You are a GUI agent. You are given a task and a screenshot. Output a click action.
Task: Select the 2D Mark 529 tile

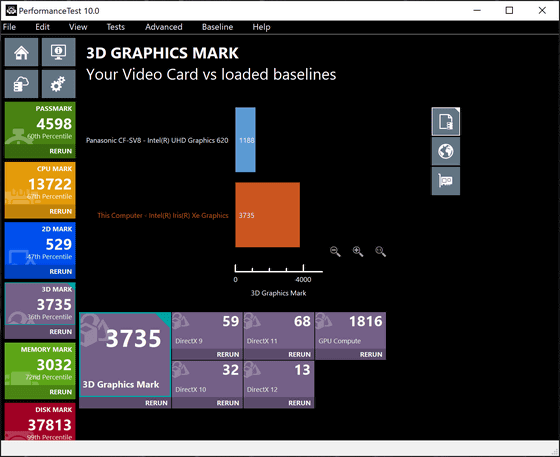tap(40, 244)
